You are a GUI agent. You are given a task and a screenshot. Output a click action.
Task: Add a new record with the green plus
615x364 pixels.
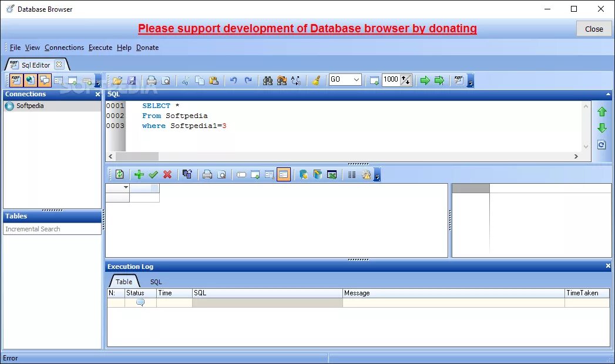point(139,174)
